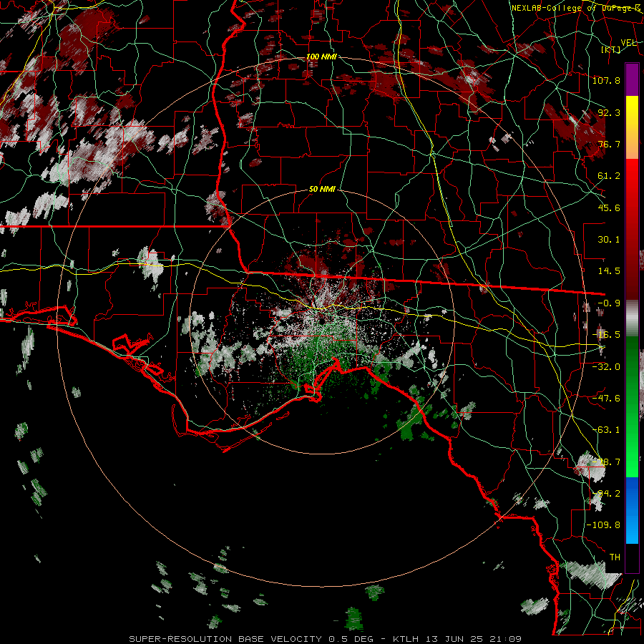Click the NEXLAB-College of DuPage watermark text
This screenshot has height=644, width=644.
tap(576, 8)
